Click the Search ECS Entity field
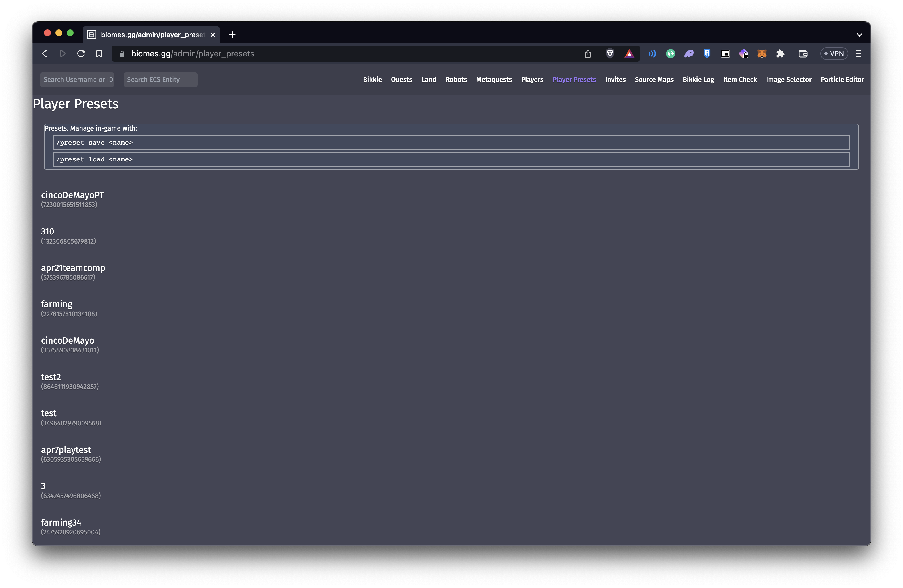This screenshot has height=588, width=903. click(160, 80)
